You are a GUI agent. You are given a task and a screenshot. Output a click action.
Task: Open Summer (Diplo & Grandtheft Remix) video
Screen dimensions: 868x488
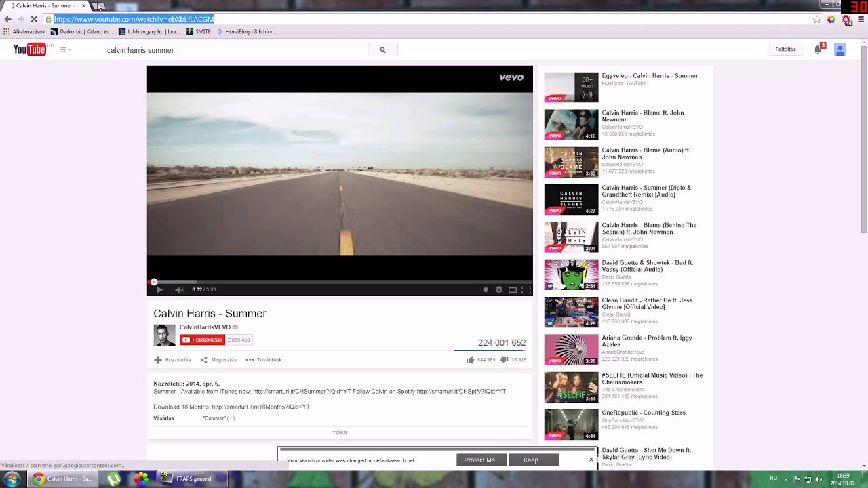[646, 191]
